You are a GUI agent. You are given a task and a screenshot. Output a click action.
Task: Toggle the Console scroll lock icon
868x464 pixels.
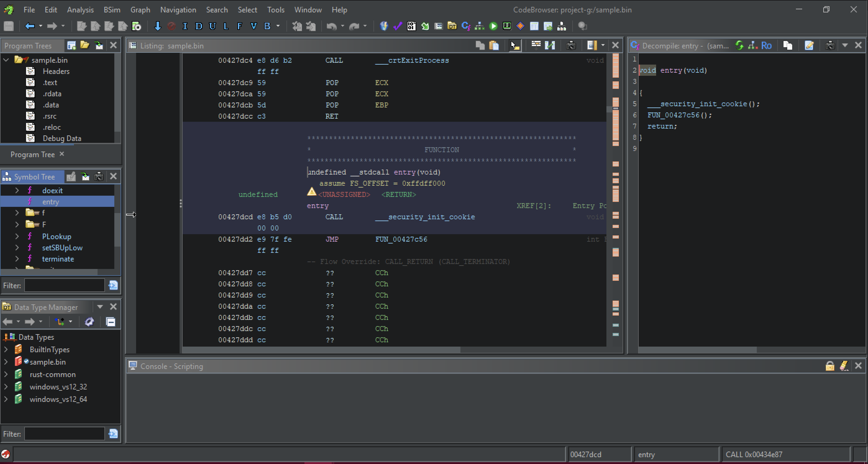[x=830, y=366]
